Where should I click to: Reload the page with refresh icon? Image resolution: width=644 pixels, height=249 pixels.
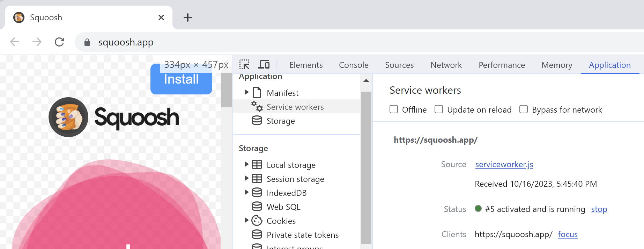pos(60,42)
